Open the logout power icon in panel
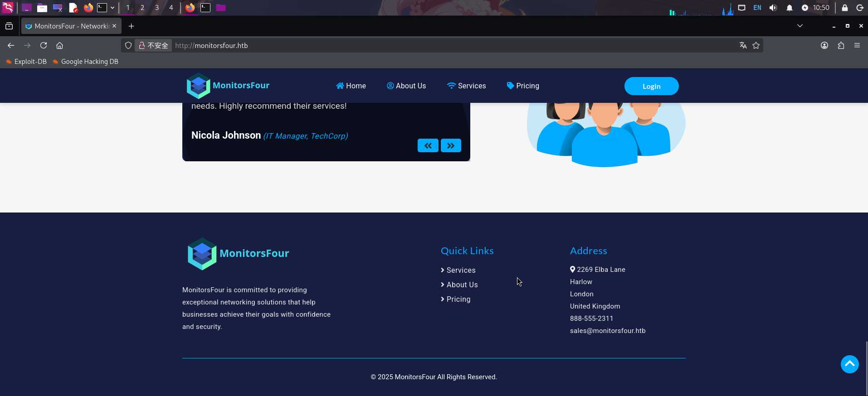This screenshot has height=396, width=868. 860,8
